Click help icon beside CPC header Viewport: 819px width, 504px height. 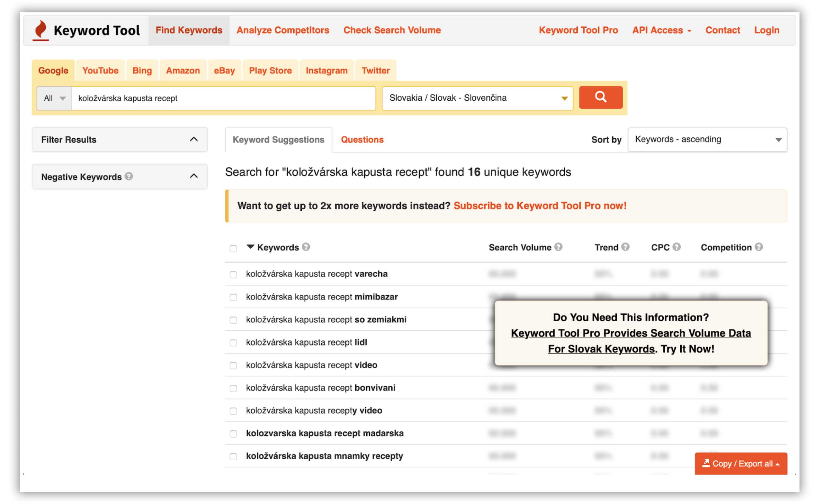[676, 247]
